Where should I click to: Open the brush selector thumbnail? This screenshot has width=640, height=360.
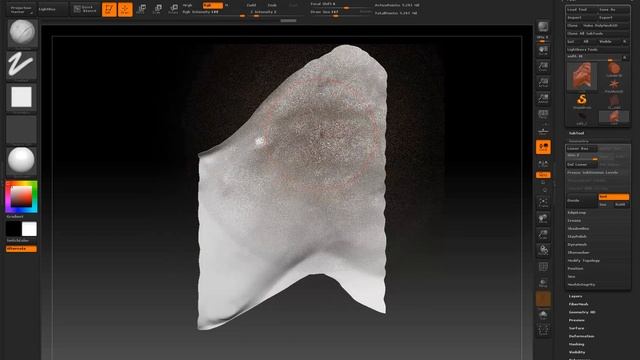[22, 33]
